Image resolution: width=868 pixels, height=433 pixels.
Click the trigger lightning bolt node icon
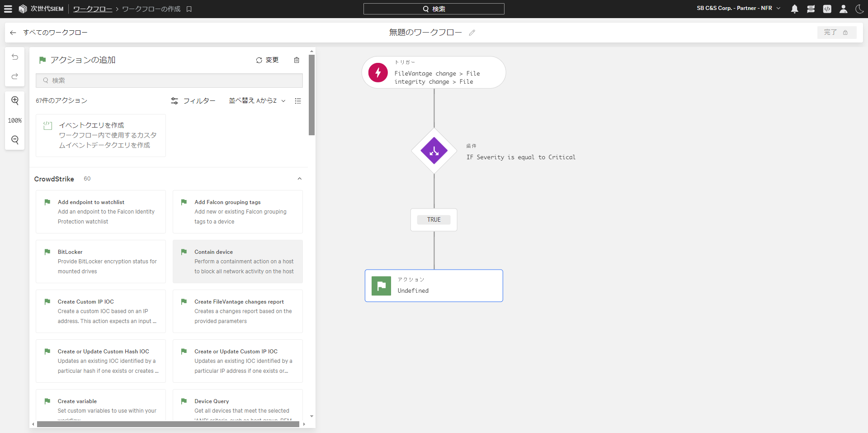[378, 72]
